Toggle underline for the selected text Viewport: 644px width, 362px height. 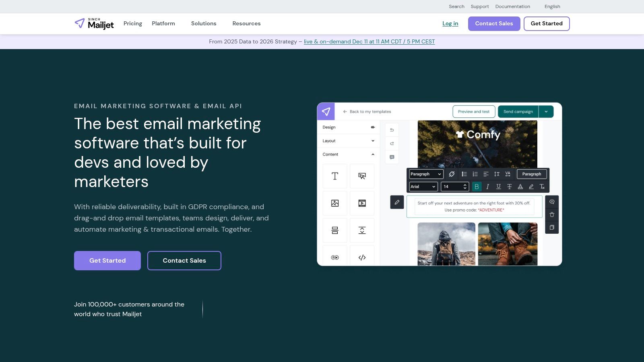[x=498, y=186]
